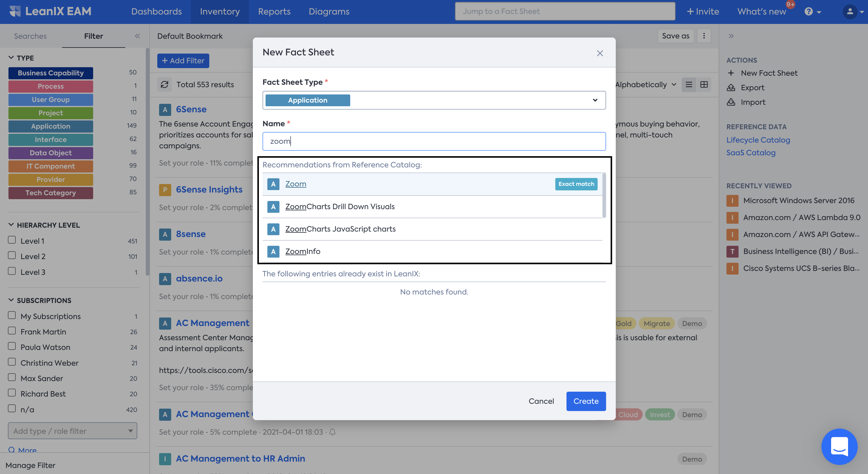Open the chat support bubble
The height and width of the screenshot is (474, 868).
[839, 446]
